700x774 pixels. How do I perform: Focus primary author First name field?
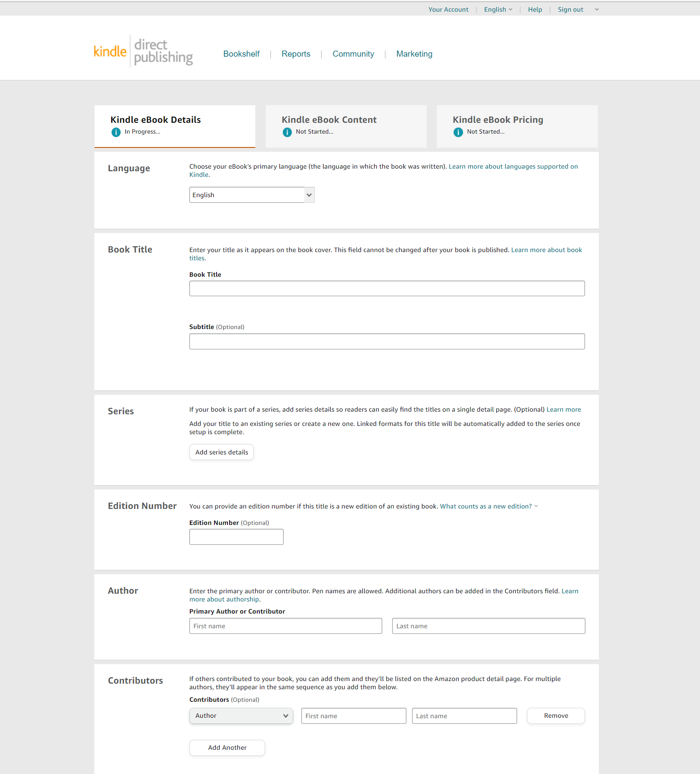[x=286, y=626]
